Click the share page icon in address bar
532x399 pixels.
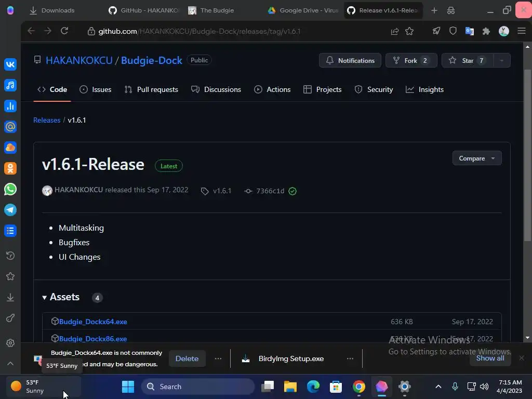point(395,31)
